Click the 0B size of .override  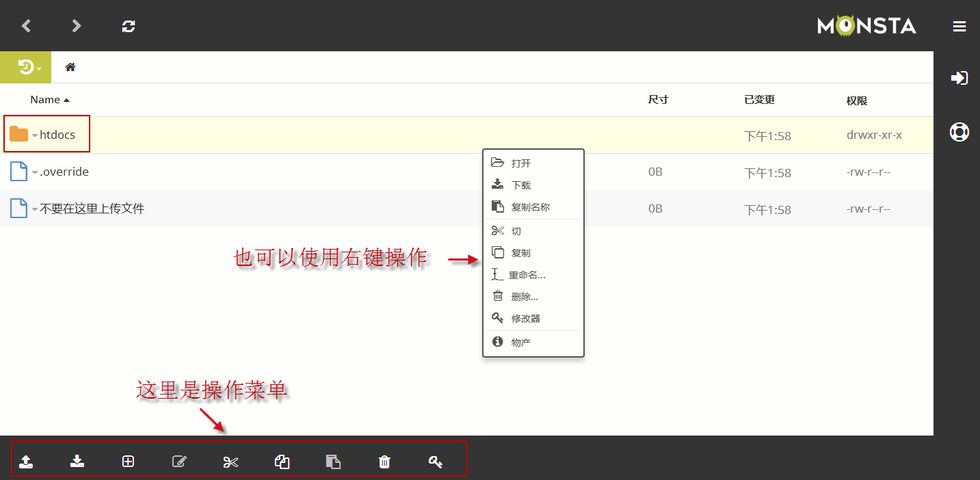click(x=655, y=172)
